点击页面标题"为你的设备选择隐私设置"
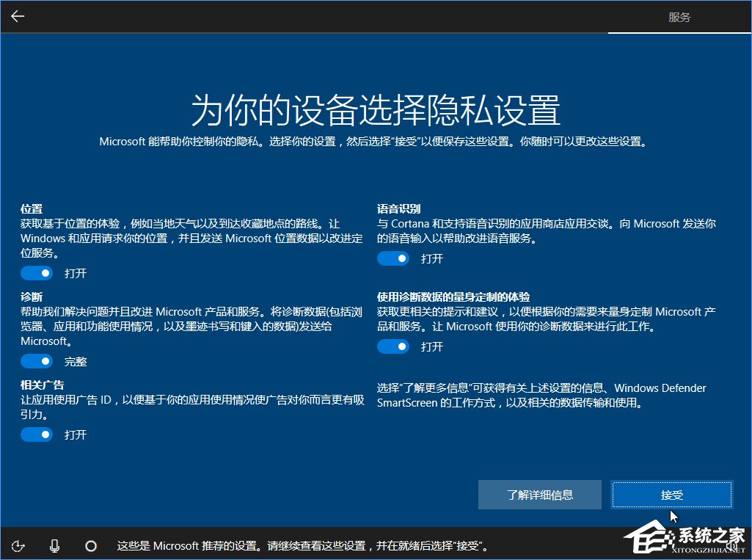 (x=376, y=106)
